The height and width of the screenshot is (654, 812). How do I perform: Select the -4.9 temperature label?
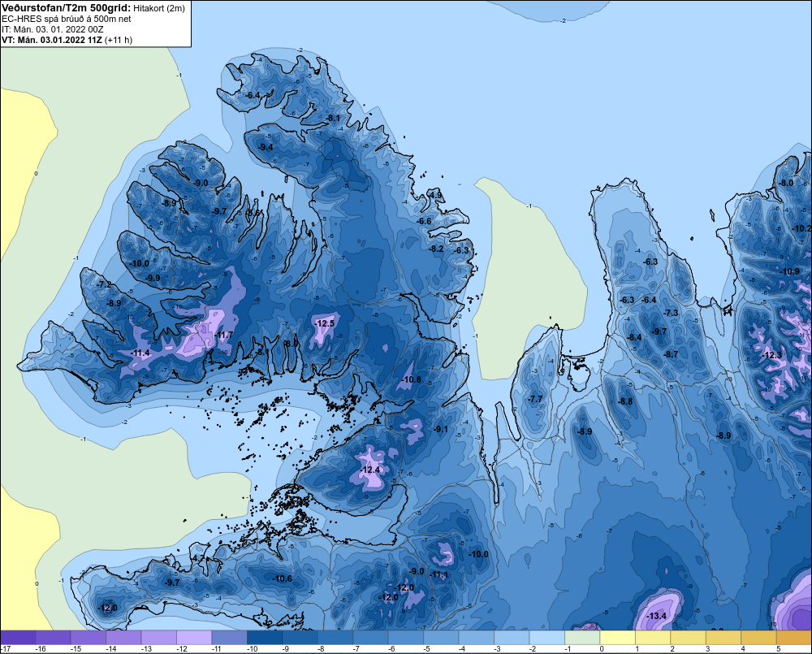pos(435,195)
